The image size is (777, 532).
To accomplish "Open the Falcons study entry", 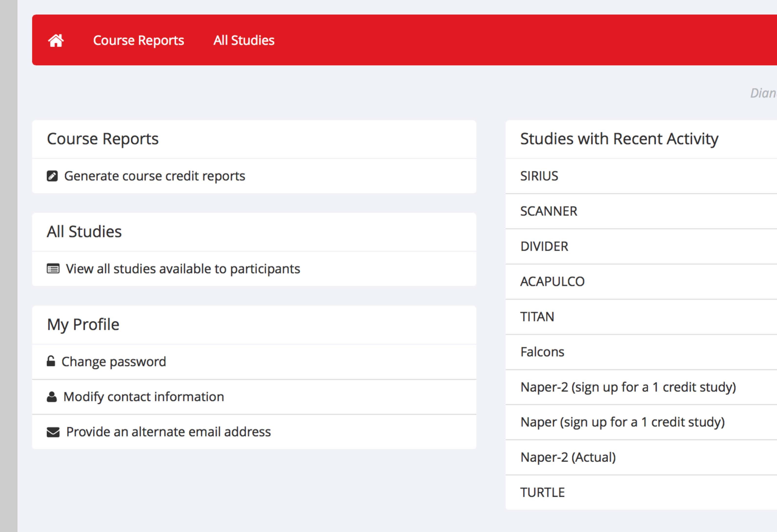I will 542,352.
